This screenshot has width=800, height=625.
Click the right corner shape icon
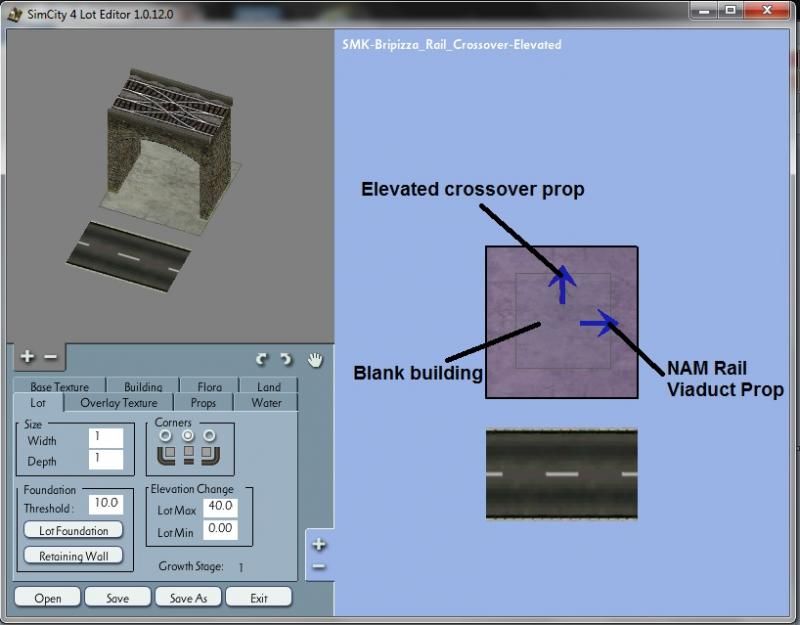(x=210, y=455)
